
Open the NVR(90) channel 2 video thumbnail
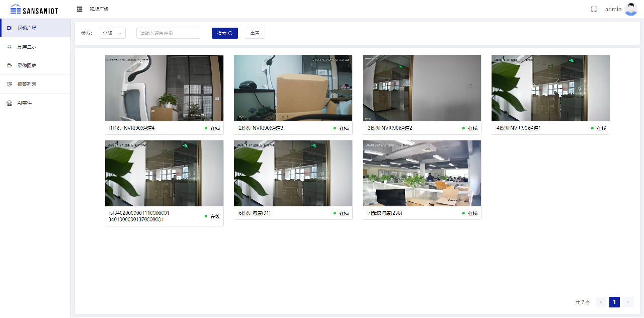[422, 88]
